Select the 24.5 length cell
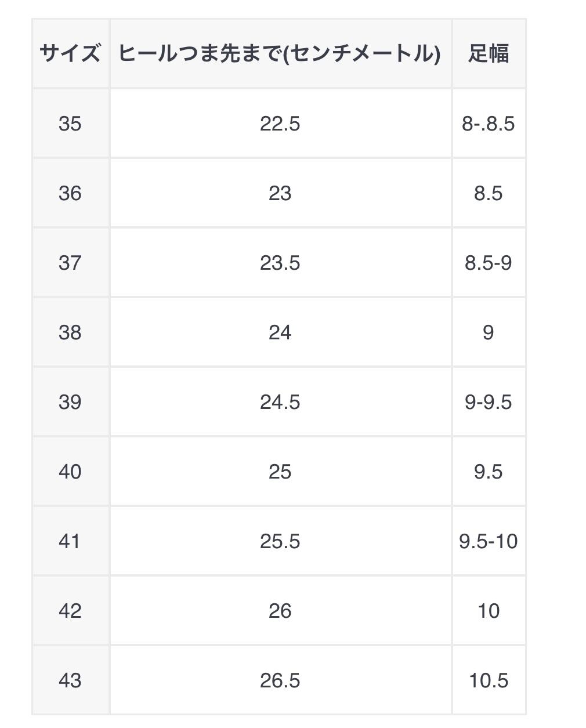The width and height of the screenshot is (586, 728). coord(280,402)
